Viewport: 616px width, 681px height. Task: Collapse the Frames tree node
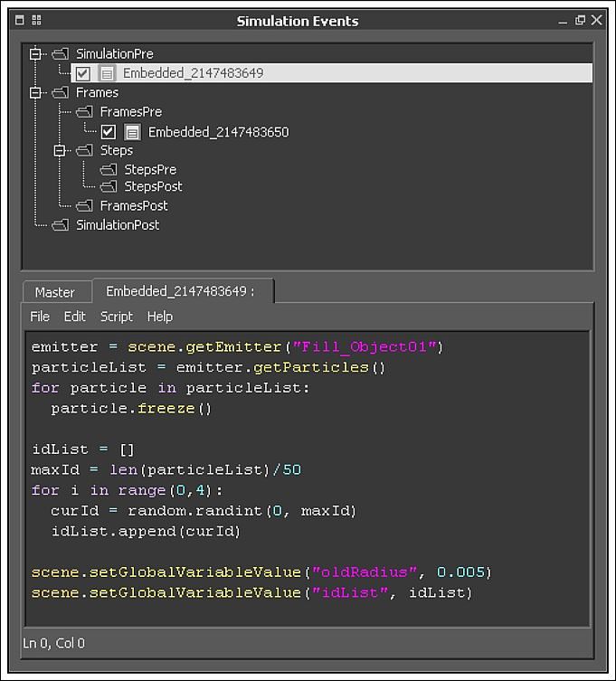tap(35, 92)
